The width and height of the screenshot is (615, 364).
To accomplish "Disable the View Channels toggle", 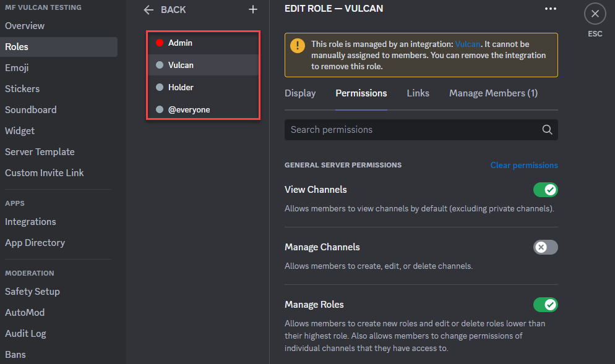I will [545, 190].
